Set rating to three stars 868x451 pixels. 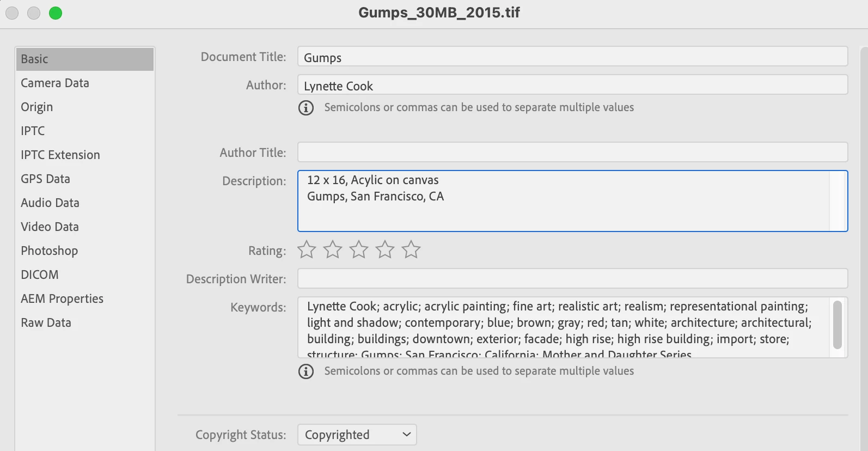tap(359, 249)
